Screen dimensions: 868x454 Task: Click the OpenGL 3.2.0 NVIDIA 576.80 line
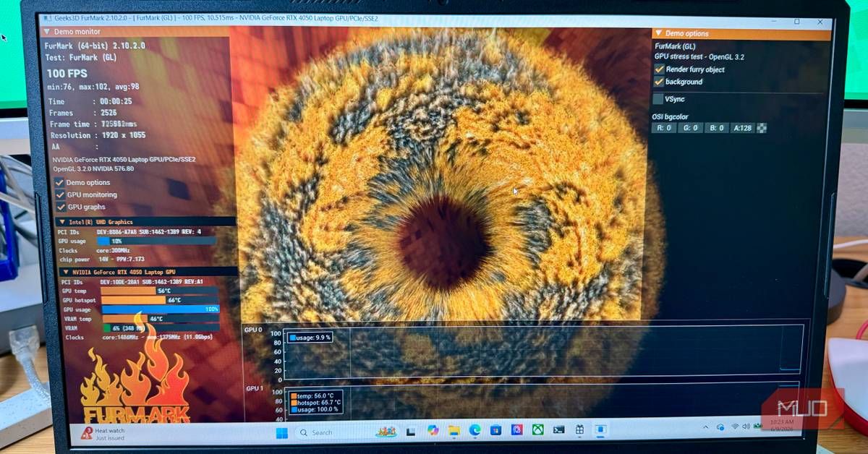[x=93, y=168]
